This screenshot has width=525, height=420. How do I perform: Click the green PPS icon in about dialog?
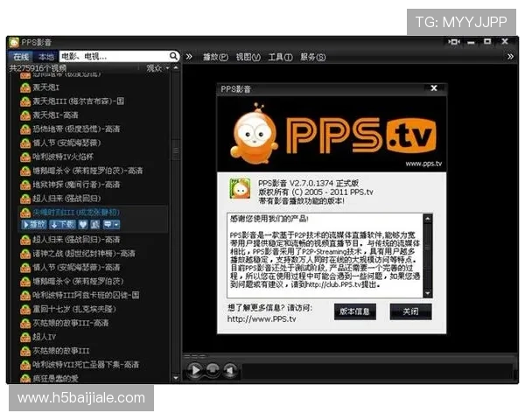(240, 189)
